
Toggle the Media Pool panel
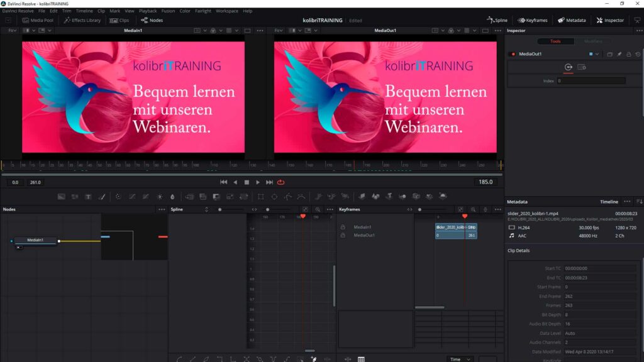coord(37,20)
